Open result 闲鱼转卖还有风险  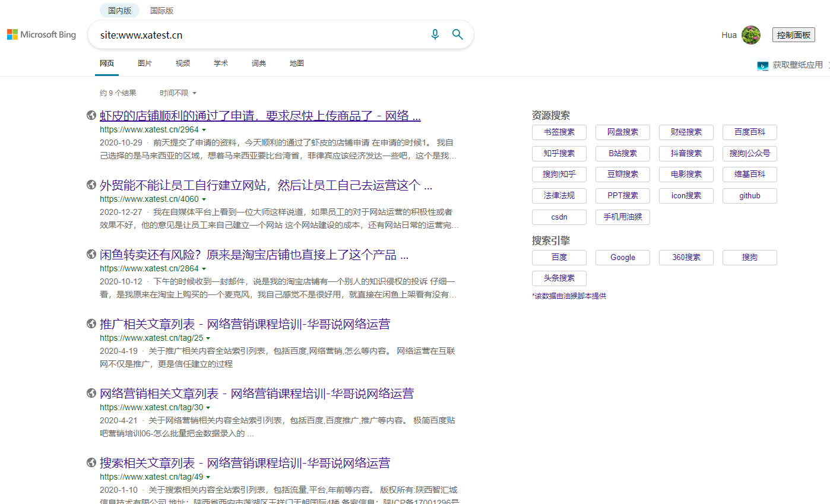pyautogui.click(x=254, y=255)
